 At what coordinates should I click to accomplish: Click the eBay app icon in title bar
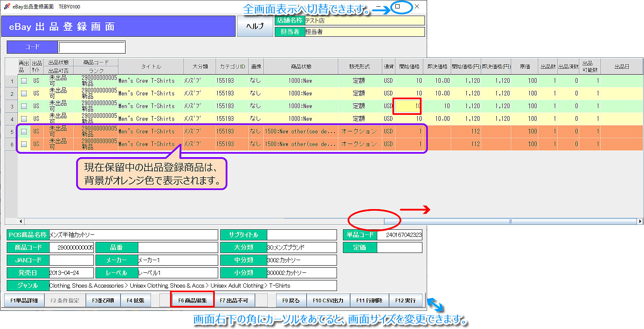tap(7, 7)
